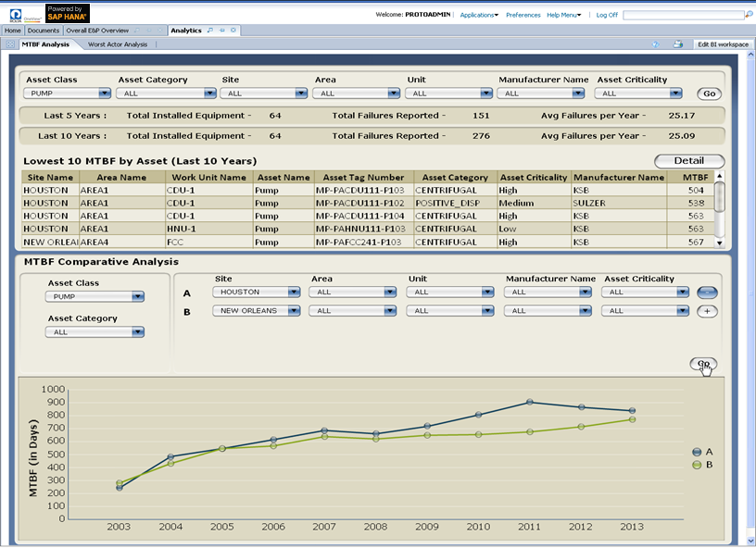
Task: Click the FCC work unit cell
Action: 208,243
